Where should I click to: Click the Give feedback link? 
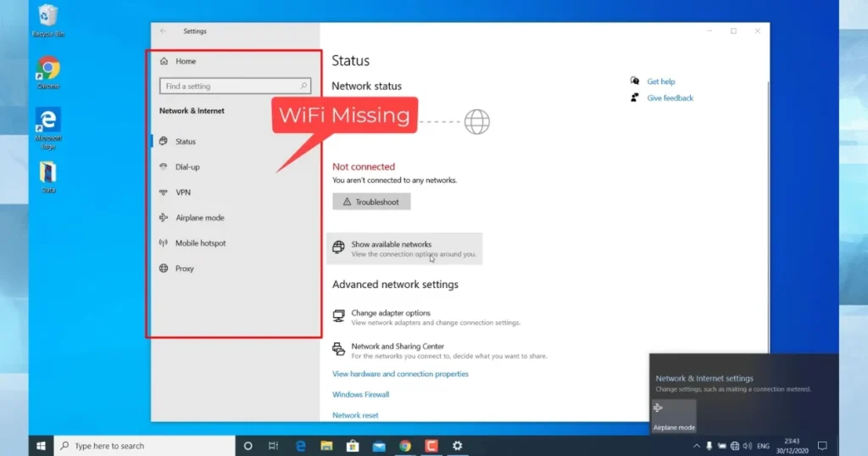(x=670, y=98)
